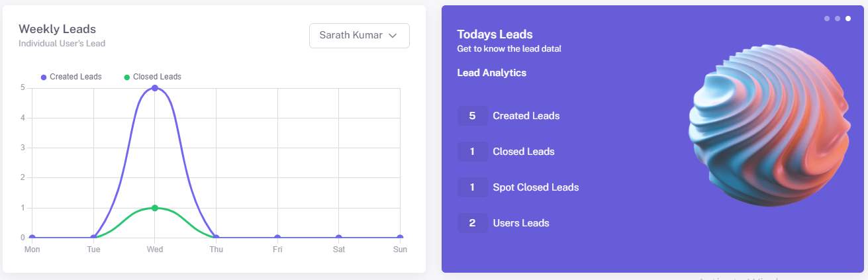Toggle Closed Leads legend series
Image resolution: width=868 pixels, height=280 pixels.
click(157, 77)
